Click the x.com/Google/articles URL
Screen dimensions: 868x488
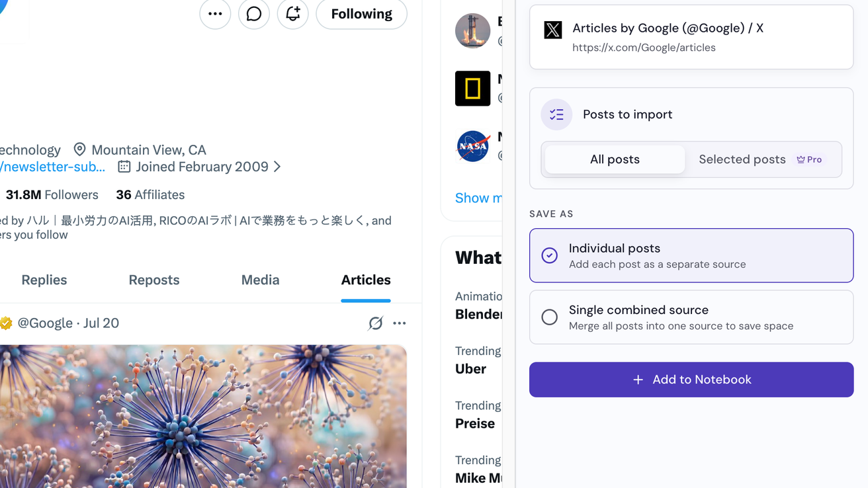(x=644, y=48)
